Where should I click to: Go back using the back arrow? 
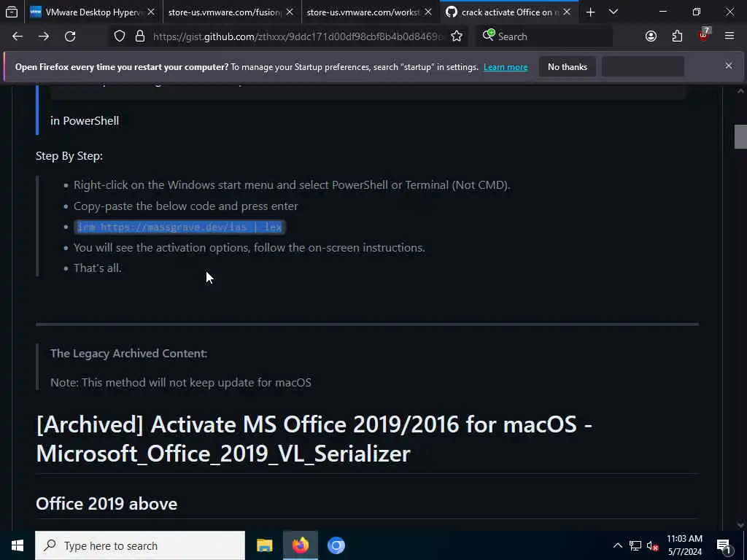[18, 36]
